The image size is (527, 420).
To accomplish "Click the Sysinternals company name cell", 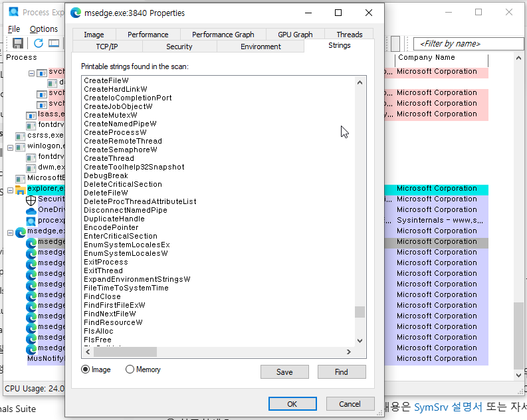I will [x=440, y=221].
